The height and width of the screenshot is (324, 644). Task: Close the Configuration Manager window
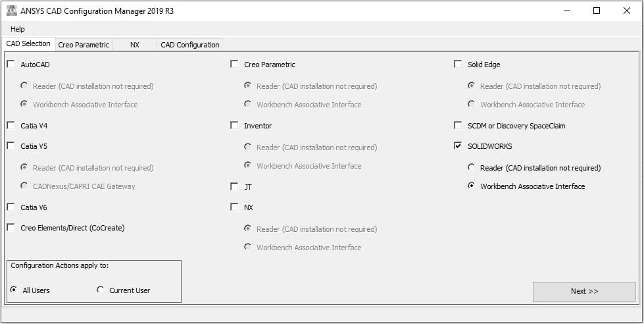(627, 11)
